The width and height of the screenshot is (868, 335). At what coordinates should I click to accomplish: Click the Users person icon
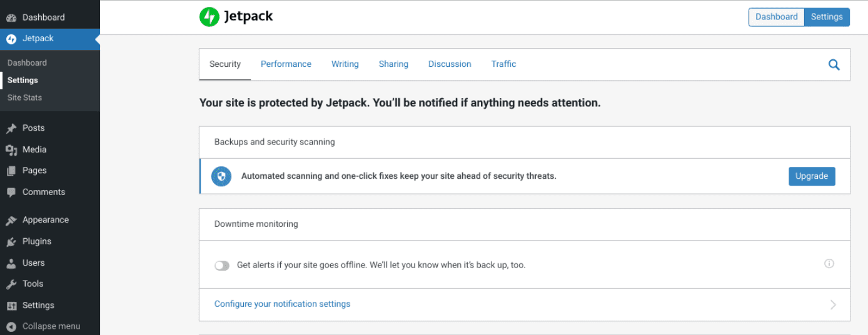(11, 263)
